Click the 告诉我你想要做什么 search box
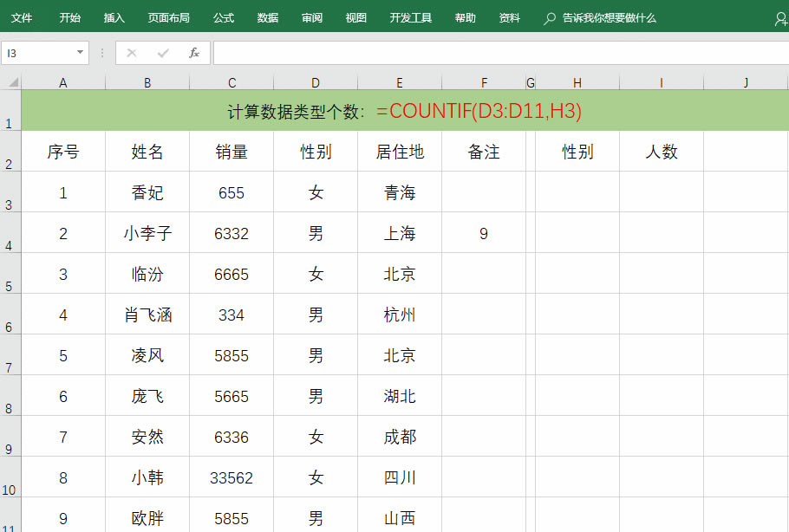Screen dimensions: 789x532 (x=609, y=18)
